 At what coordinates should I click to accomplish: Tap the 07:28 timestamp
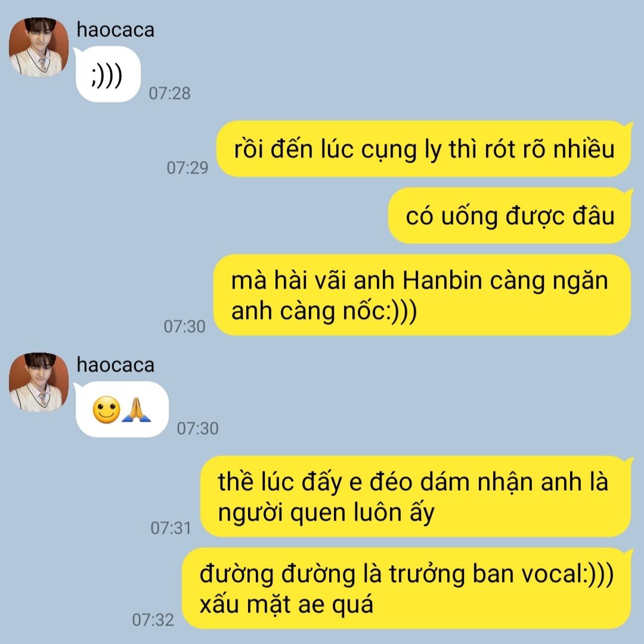pyautogui.click(x=169, y=93)
